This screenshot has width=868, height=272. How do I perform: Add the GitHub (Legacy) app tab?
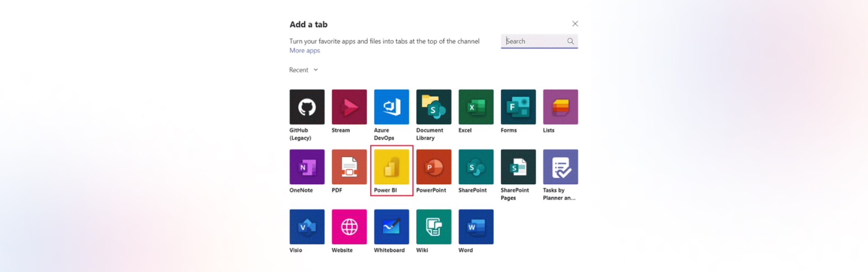[307, 107]
